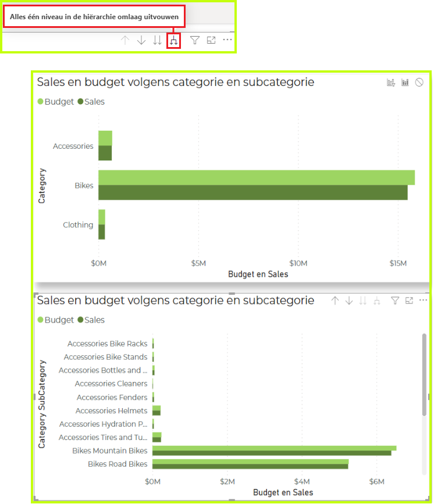Click the expand hierarchy fork in the subcategory chart header
Screen dimensions: 434x504
tap(377, 301)
